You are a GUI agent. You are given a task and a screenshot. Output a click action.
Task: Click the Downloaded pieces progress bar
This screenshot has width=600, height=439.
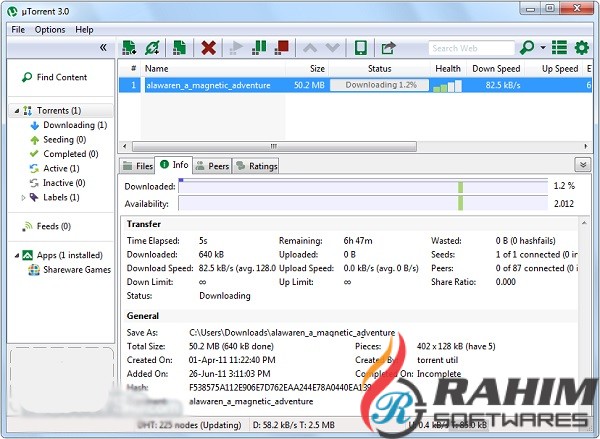[363, 186]
